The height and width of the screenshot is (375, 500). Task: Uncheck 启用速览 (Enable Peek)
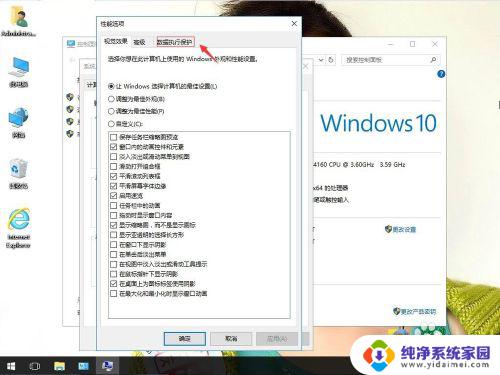pyautogui.click(x=113, y=195)
